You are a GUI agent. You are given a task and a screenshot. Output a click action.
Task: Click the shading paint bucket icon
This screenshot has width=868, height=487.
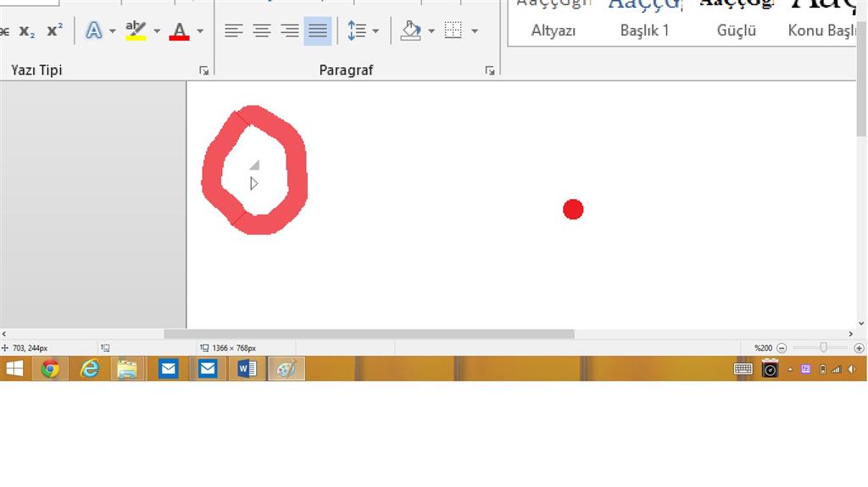click(x=411, y=30)
